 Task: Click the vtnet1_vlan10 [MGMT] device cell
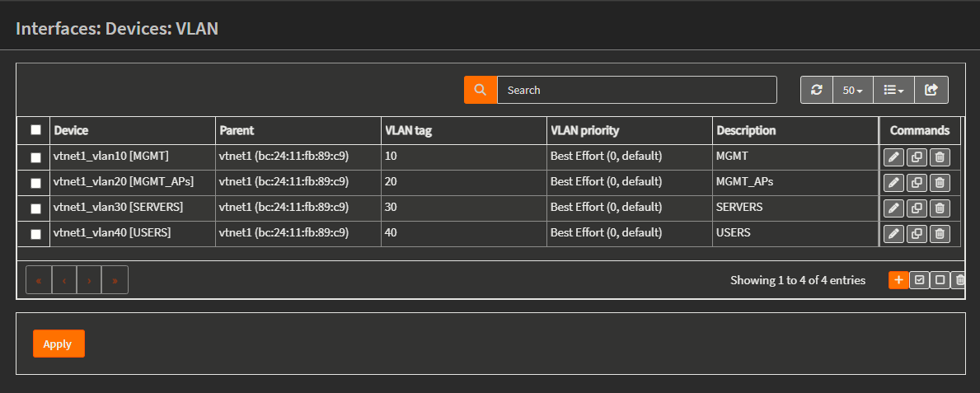133,157
